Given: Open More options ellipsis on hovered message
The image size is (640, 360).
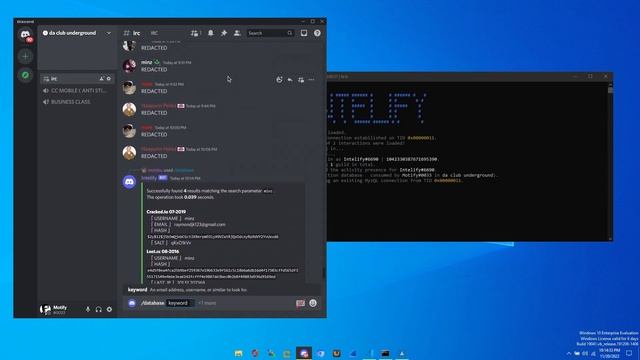Looking at the screenshot, I should (311, 80).
